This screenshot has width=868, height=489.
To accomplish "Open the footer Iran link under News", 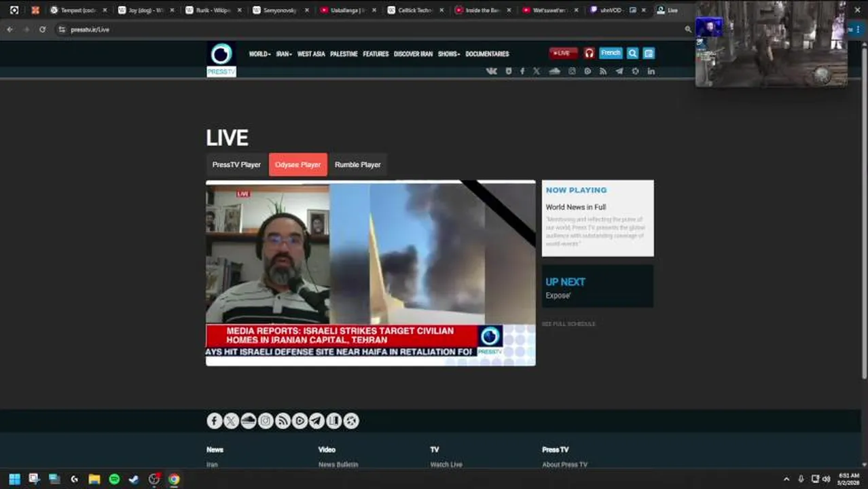I will click(212, 465).
